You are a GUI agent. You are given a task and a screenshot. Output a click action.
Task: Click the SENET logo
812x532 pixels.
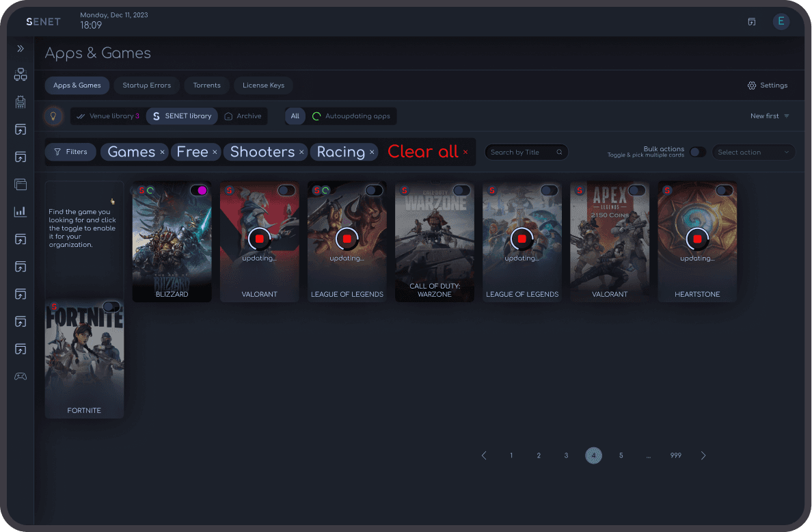tap(44, 22)
